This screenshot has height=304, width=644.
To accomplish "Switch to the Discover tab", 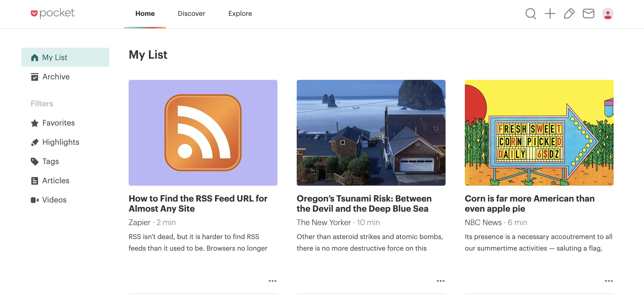I will (x=191, y=13).
